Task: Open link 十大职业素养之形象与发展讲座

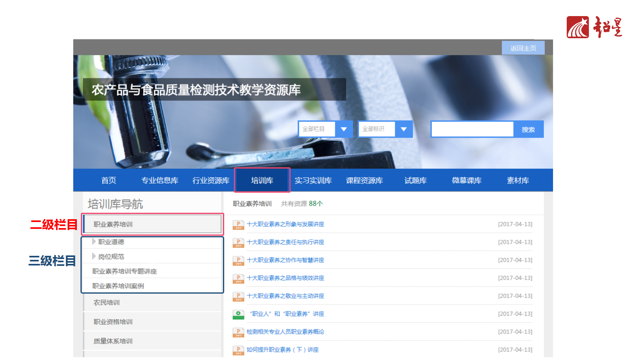Action: click(x=285, y=224)
